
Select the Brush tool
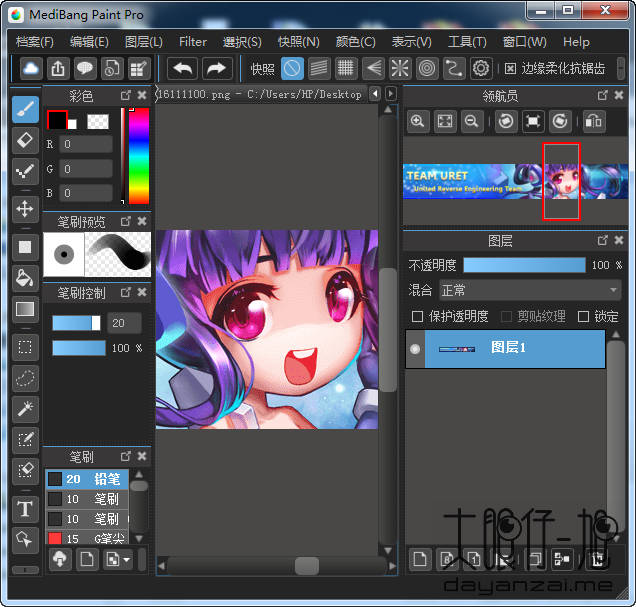tap(25, 109)
